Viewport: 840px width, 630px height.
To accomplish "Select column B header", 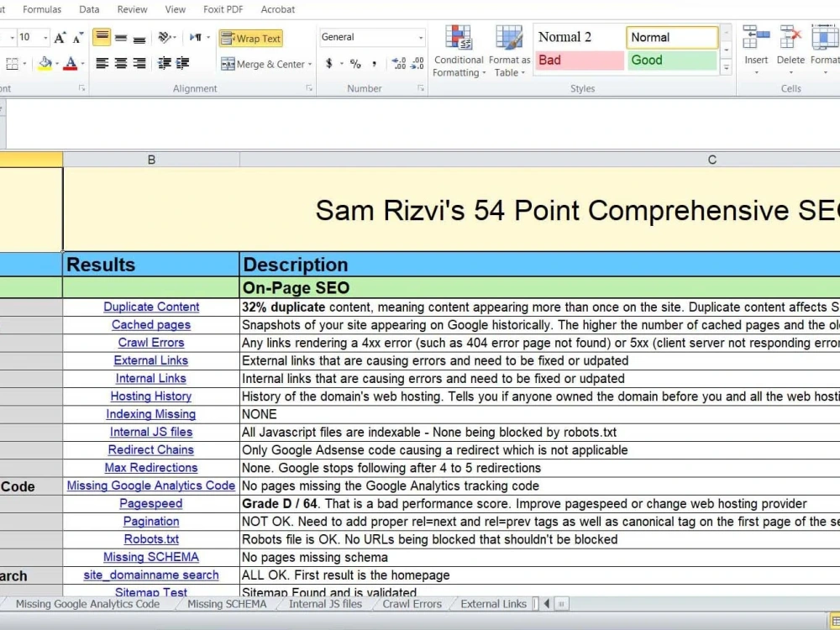I will [x=151, y=160].
